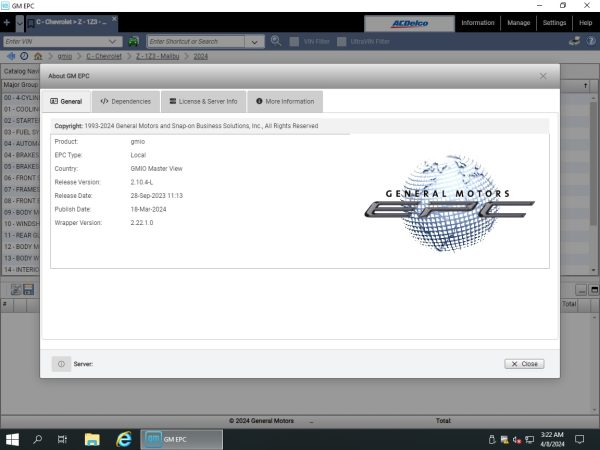Click the save floppy disk icon
Screen dimensions: 600x450
pos(29,290)
